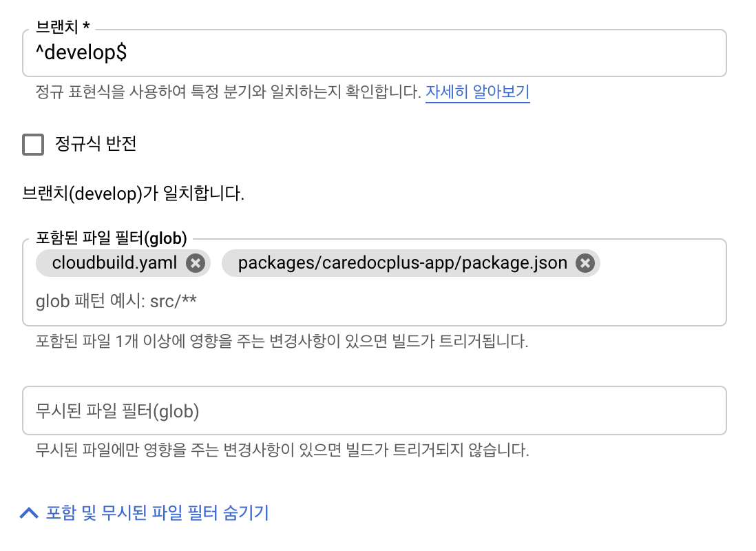Hide filters via 포함 및 무시된 파일 필터 숨기기

[x=157, y=513]
